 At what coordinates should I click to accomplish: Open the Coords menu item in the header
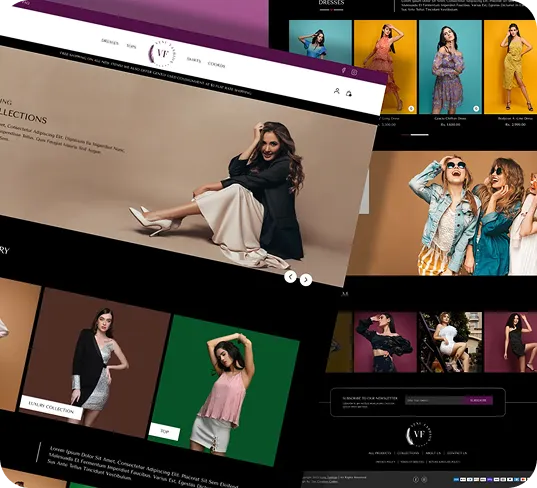click(x=216, y=64)
